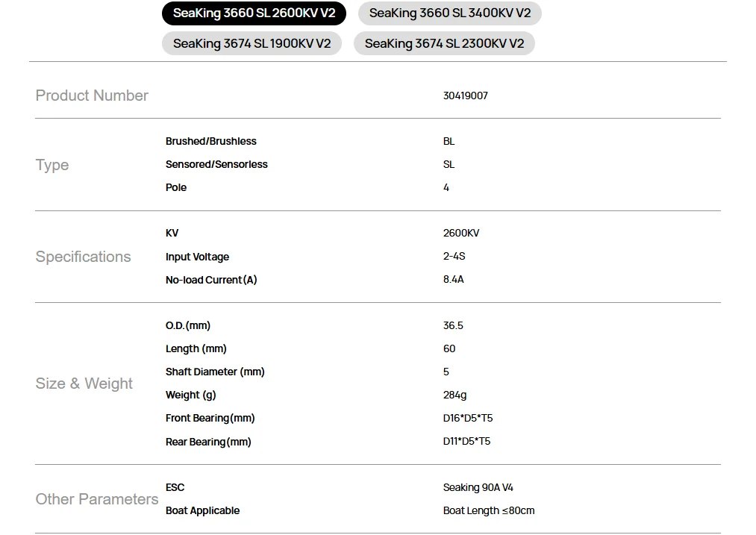This screenshot has width=756, height=535.
Task: Select the D11*D5*T5 bearing value
Action: [466, 441]
